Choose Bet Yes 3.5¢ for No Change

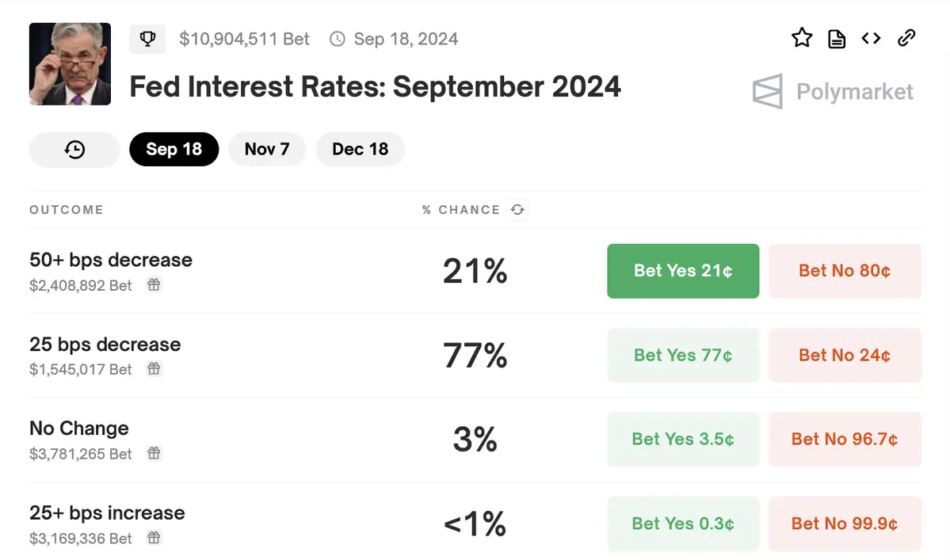point(683,440)
